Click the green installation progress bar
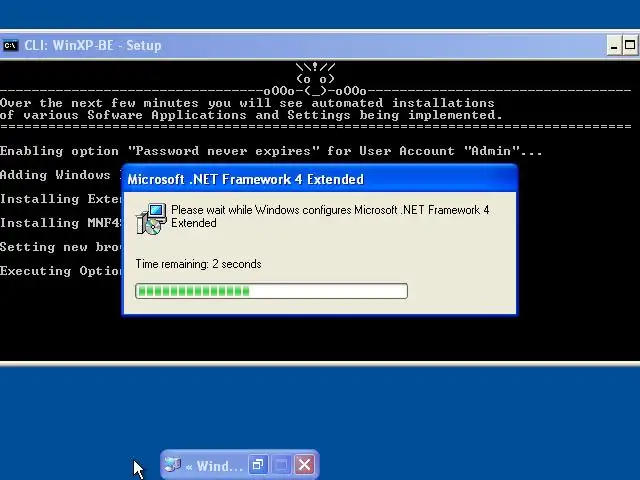 (x=271, y=291)
